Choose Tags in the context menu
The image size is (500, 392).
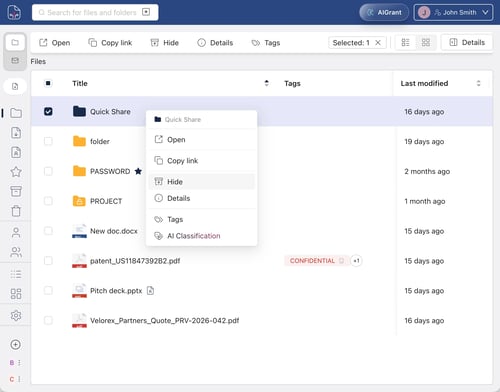(x=202, y=219)
